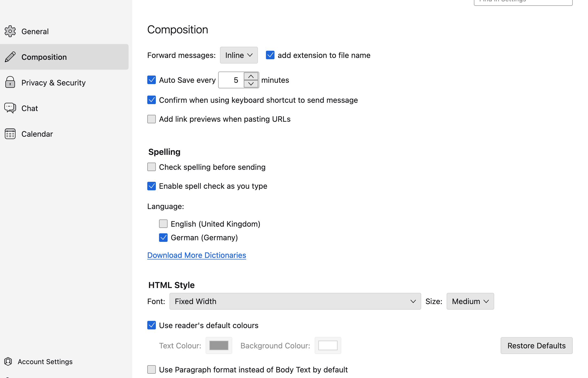Enable Check spelling before sending

(x=152, y=167)
